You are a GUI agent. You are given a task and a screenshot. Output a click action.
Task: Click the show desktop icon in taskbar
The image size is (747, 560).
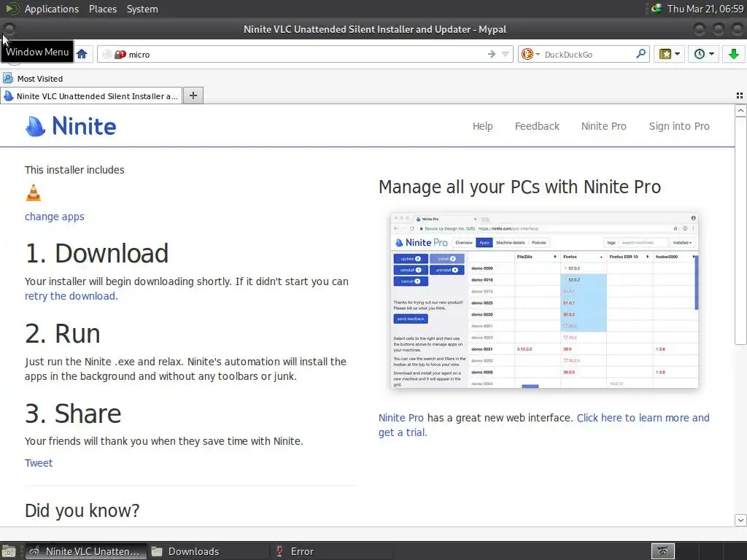9,551
